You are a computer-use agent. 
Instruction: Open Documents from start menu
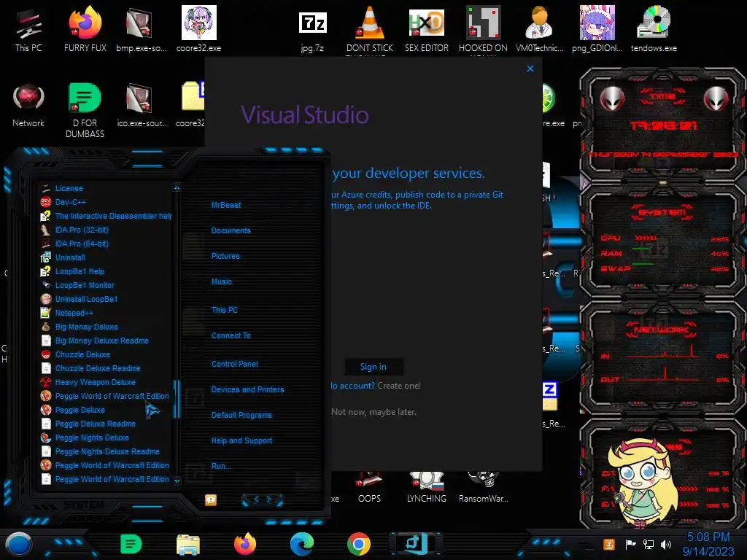tap(231, 230)
